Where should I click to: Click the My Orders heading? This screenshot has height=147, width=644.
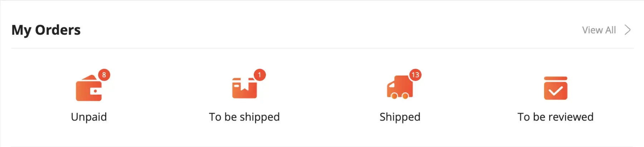click(x=46, y=30)
